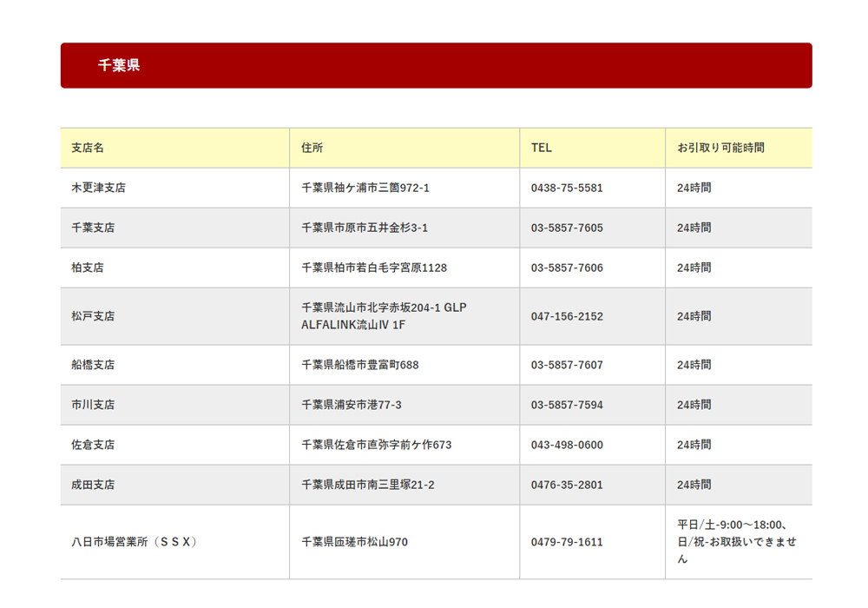This screenshot has height=608, width=868.
Task: Click the 八日市場営業所（ＳＳＸ） name
Action: coord(134,542)
